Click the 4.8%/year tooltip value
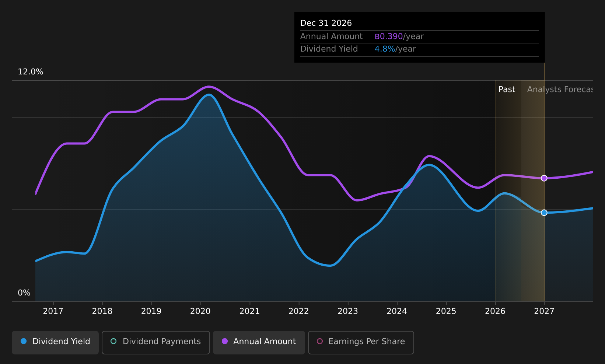This screenshot has height=364, width=605. click(395, 49)
